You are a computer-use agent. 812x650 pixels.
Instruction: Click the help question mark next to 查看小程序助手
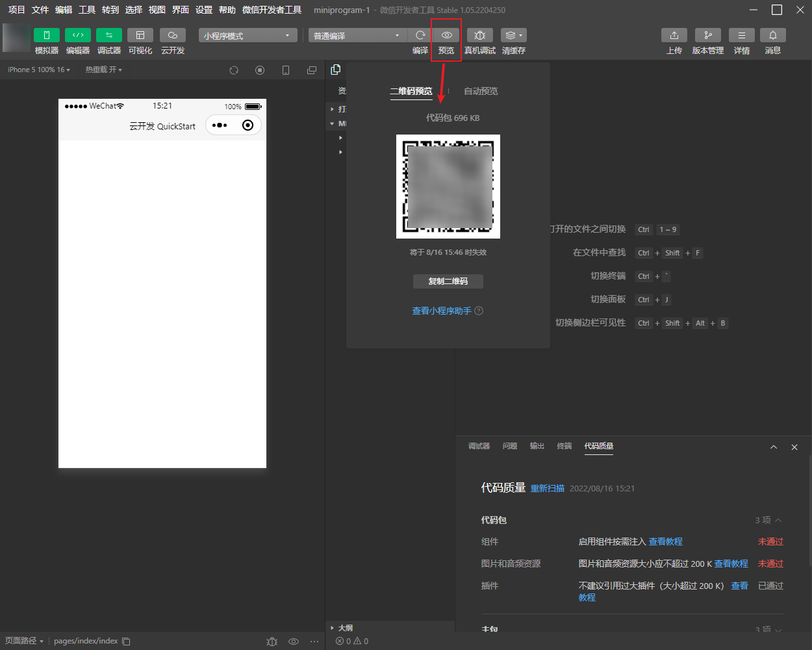coord(479,311)
